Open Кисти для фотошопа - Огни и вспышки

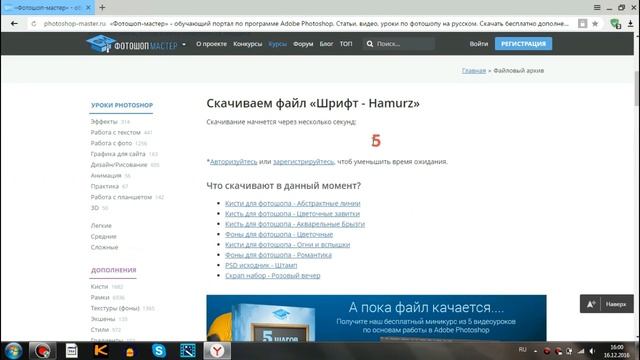pos(287,244)
